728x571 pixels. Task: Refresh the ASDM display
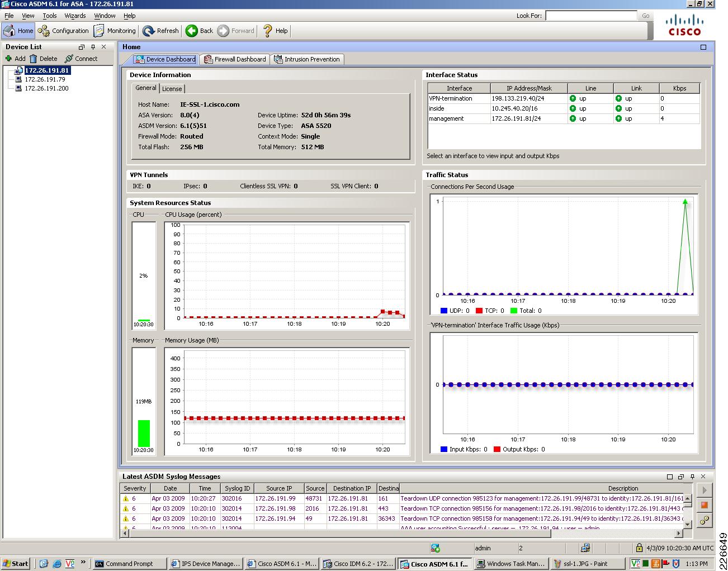160,31
